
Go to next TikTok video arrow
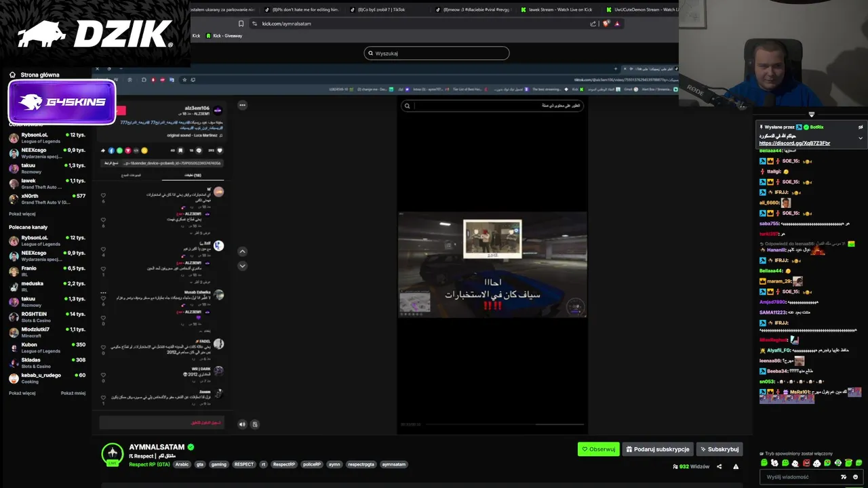[242, 266]
